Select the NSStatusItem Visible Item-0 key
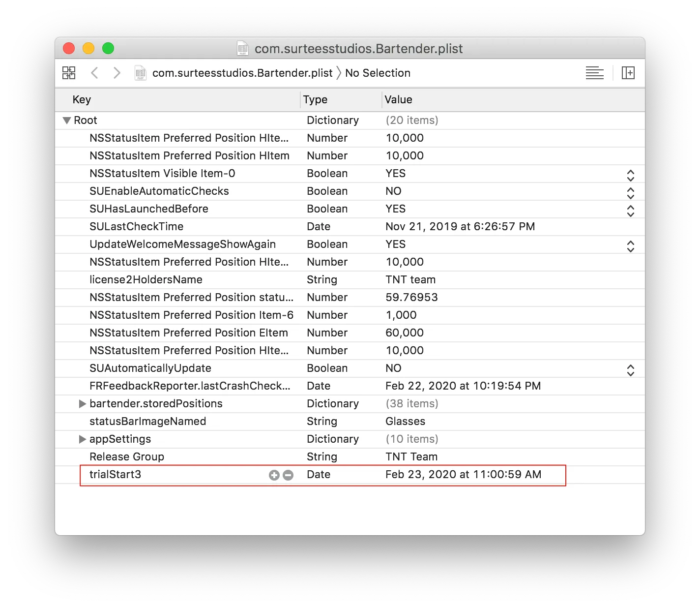Image resolution: width=700 pixels, height=608 pixels. click(162, 173)
